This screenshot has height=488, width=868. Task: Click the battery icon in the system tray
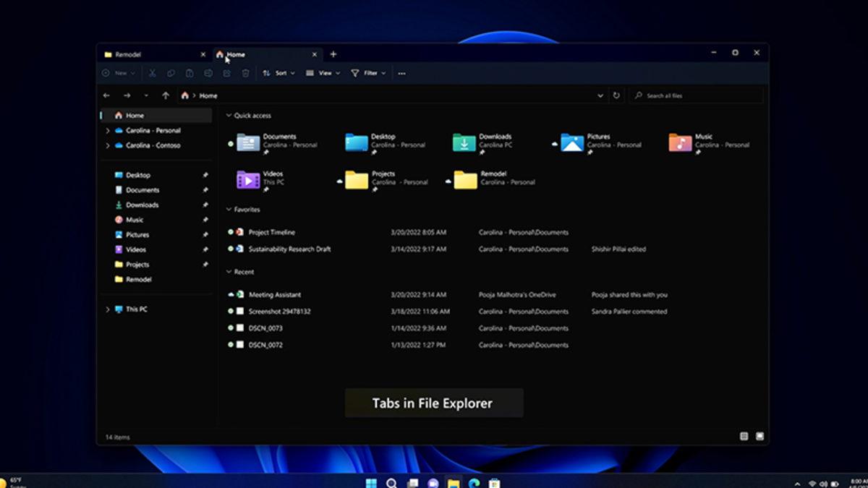tap(834, 483)
